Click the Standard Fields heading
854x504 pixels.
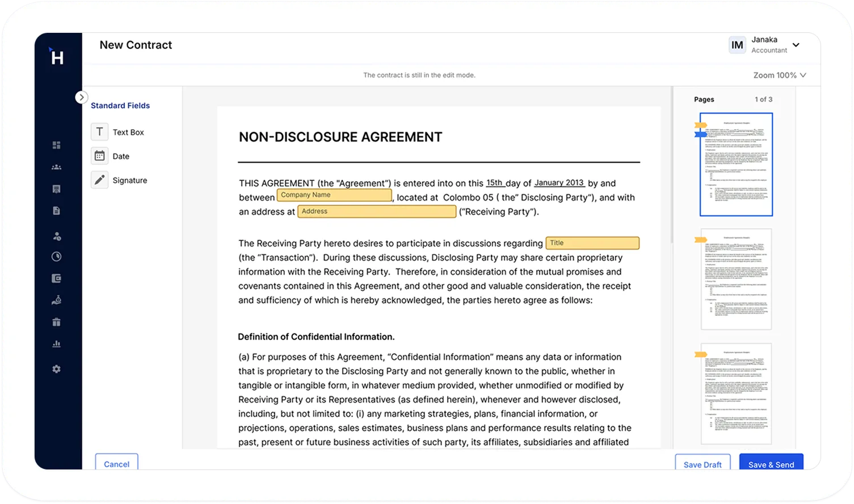120,105
